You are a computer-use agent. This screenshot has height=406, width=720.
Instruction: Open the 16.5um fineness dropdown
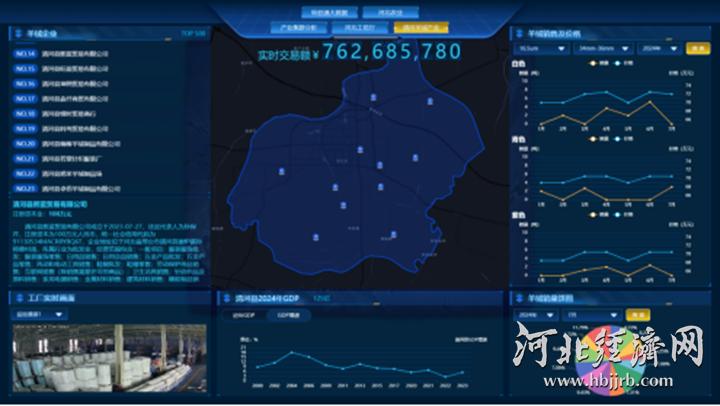[540, 48]
